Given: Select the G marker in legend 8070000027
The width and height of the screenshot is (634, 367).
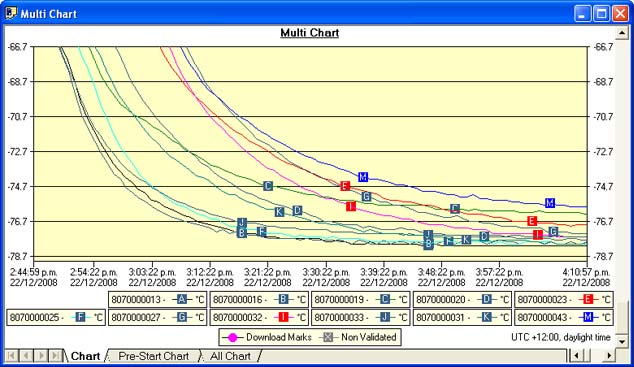Looking at the screenshot, I should tap(182, 317).
